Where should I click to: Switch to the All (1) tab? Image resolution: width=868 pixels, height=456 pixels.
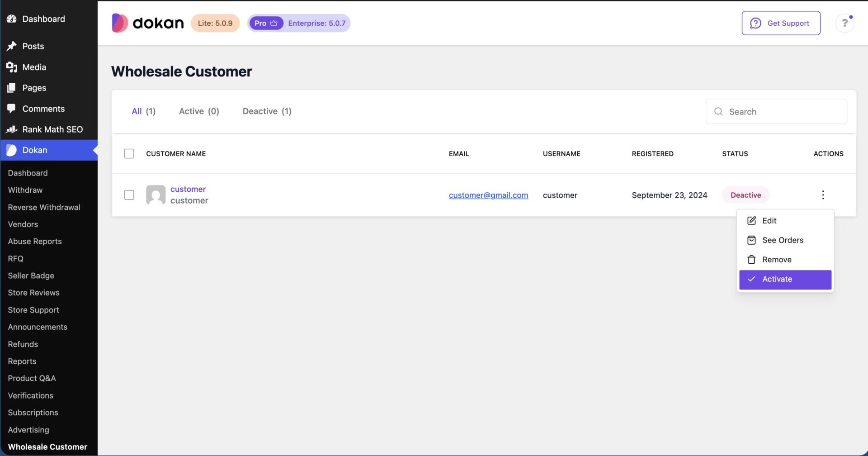coord(144,111)
